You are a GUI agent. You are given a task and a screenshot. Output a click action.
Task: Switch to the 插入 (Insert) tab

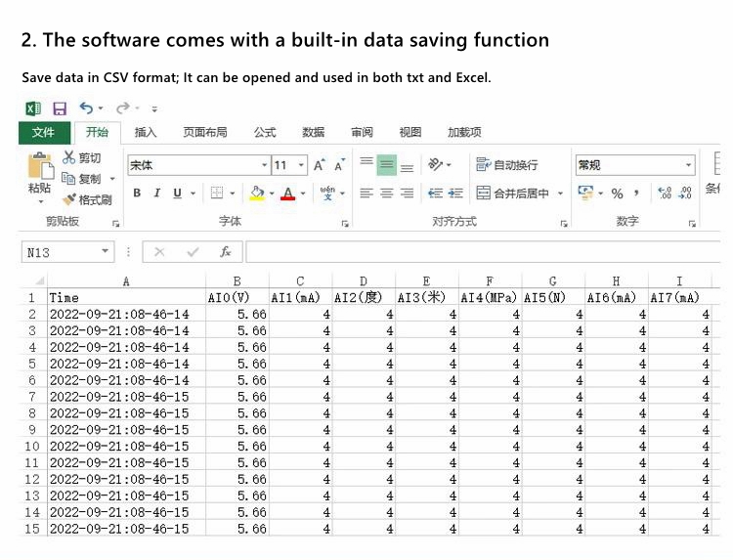(146, 133)
